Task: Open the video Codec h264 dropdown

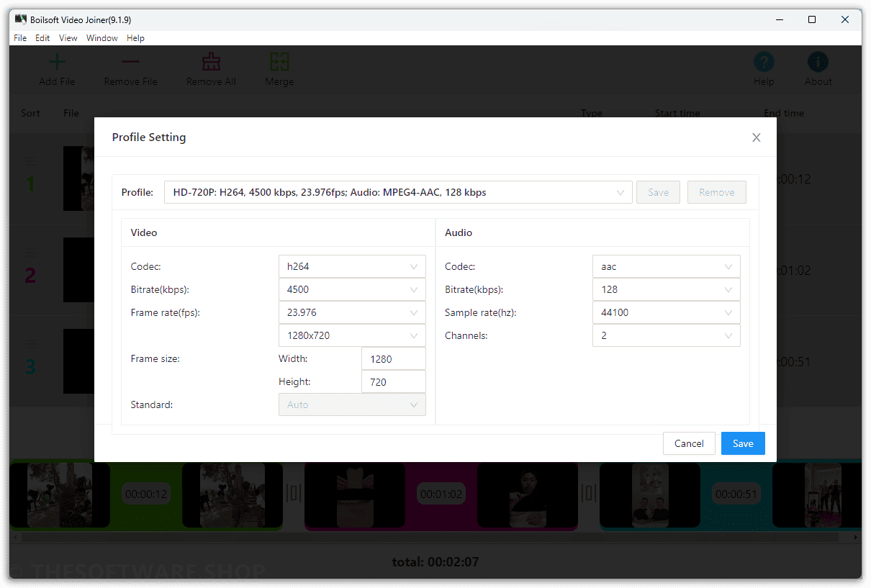Action: pyautogui.click(x=352, y=266)
